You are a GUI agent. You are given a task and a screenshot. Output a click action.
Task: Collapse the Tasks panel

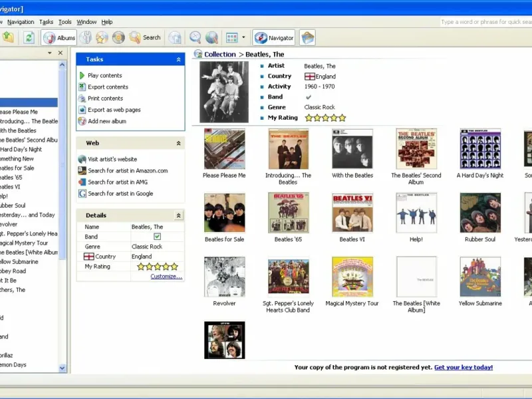tap(178, 59)
